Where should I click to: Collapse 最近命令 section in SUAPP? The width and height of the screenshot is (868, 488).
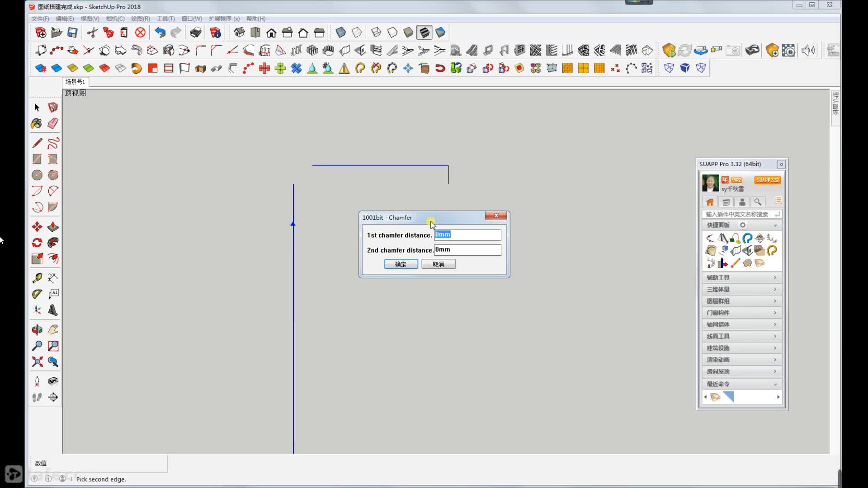[x=741, y=384]
